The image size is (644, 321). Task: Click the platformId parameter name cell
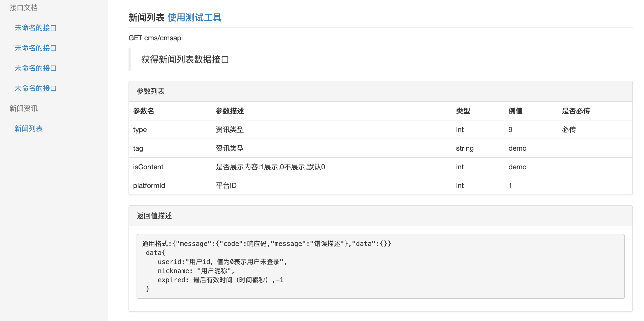(x=149, y=185)
